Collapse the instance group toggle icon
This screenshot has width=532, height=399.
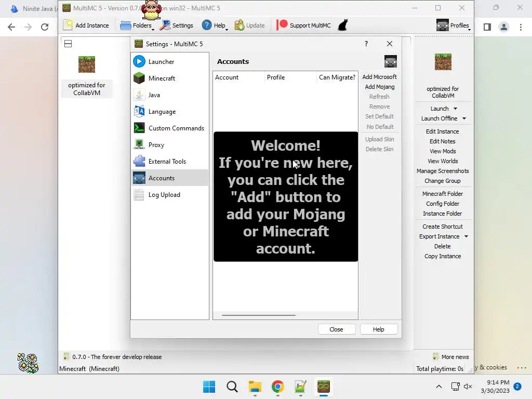click(68, 44)
